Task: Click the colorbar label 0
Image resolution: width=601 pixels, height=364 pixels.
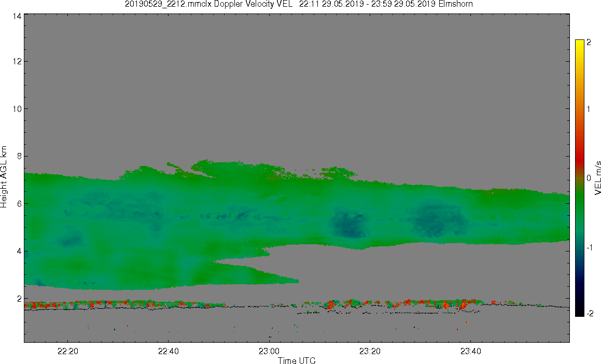Action: coord(589,178)
